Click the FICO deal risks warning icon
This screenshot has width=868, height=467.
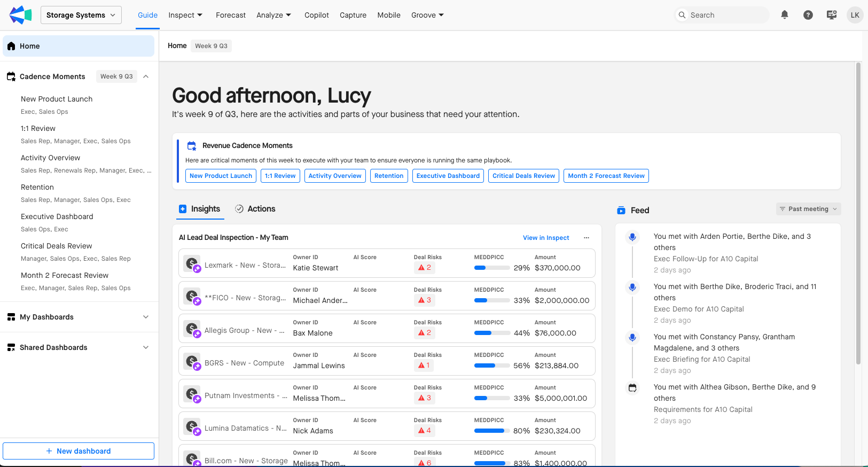(421, 300)
